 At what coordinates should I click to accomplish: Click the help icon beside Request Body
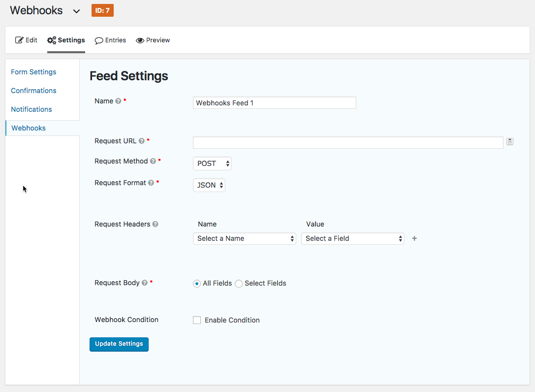coord(144,283)
